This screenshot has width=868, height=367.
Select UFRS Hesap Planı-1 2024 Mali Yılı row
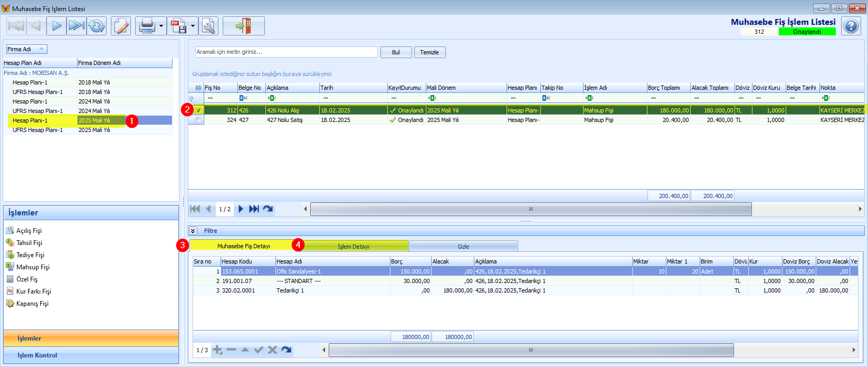pyautogui.click(x=88, y=111)
